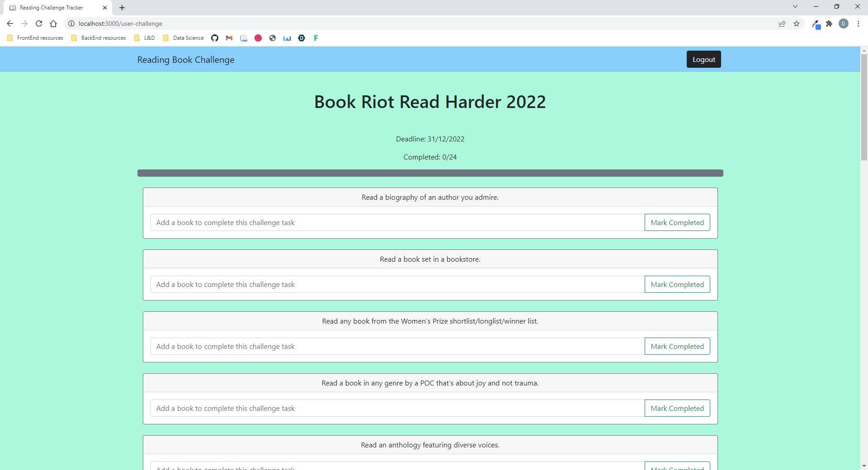The image size is (868, 470).
Task: Click the POC joy and not trauma task text
Action: (430, 383)
